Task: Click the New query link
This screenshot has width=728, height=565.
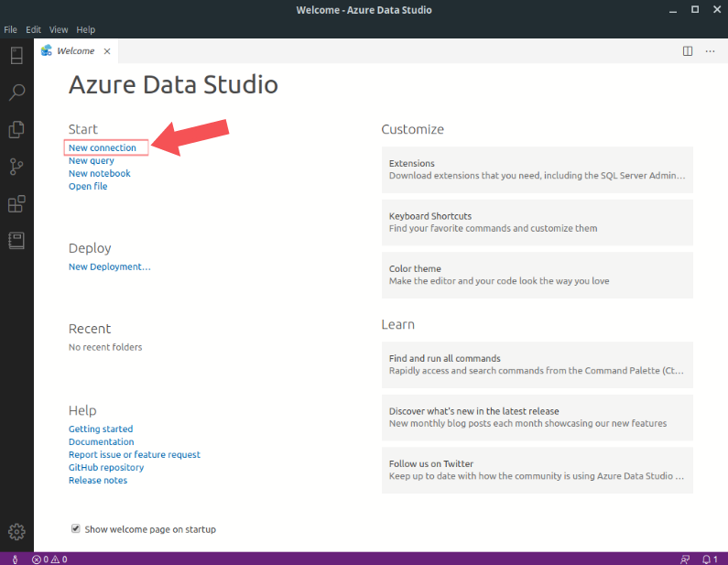Action: (x=92, y=160)
